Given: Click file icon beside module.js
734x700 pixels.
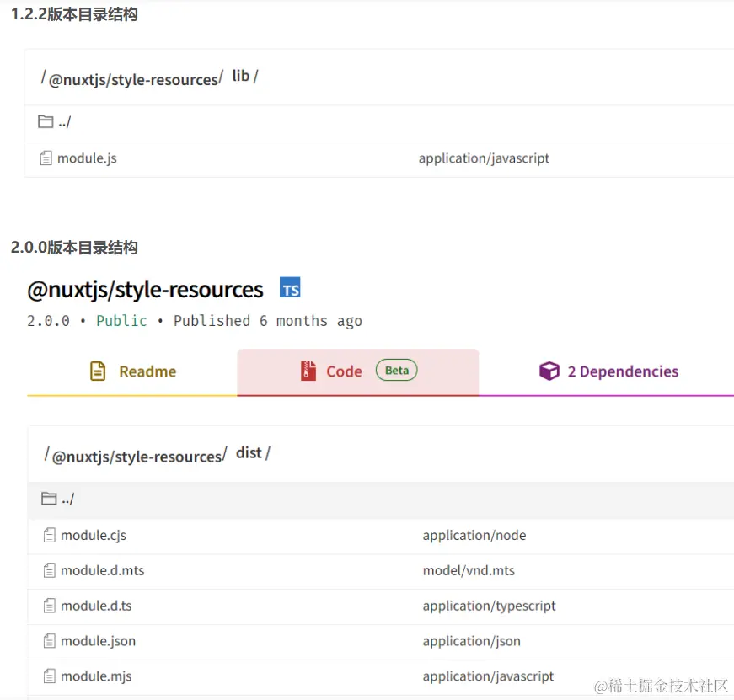Looking at the screenshot, I should 46,158.
